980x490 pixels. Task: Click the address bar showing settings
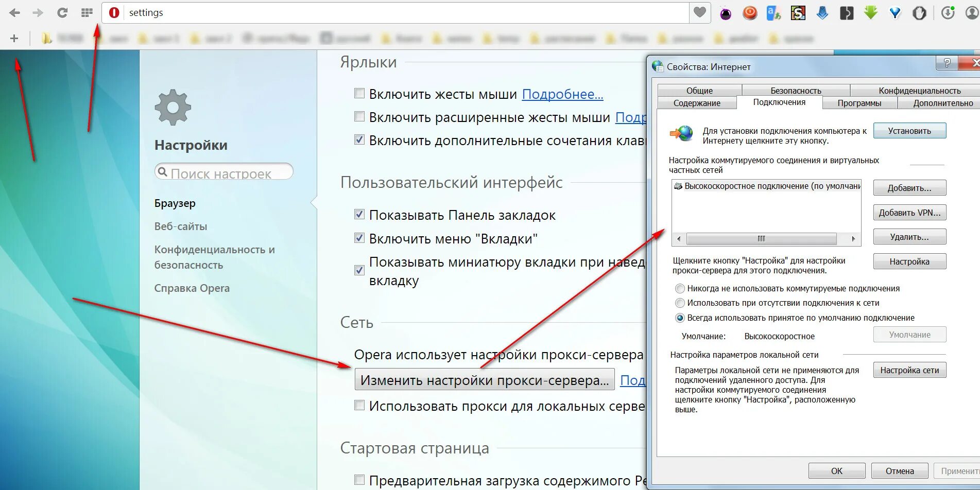395,13
